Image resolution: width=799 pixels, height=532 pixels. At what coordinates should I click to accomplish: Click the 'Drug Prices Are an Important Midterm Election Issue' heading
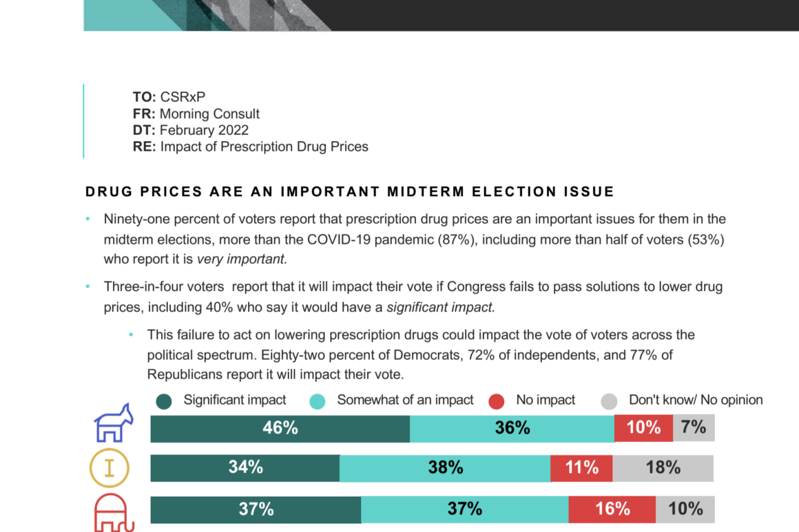pyautogui.click(x=349, y=191)
